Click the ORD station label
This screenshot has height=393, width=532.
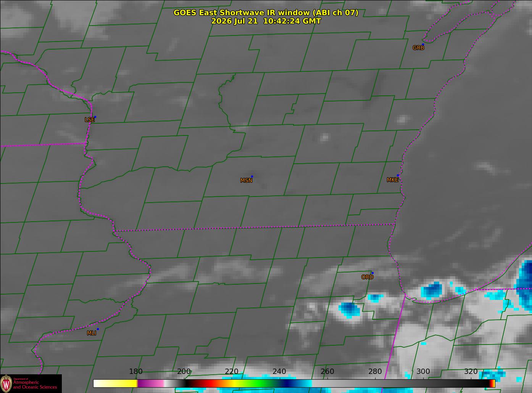tap(367, 277)
